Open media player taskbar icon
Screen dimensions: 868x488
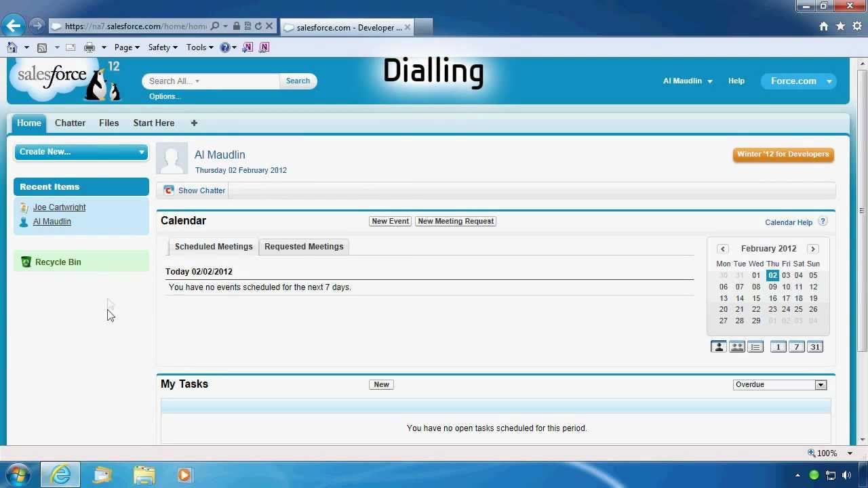click(x=184, y=474)
